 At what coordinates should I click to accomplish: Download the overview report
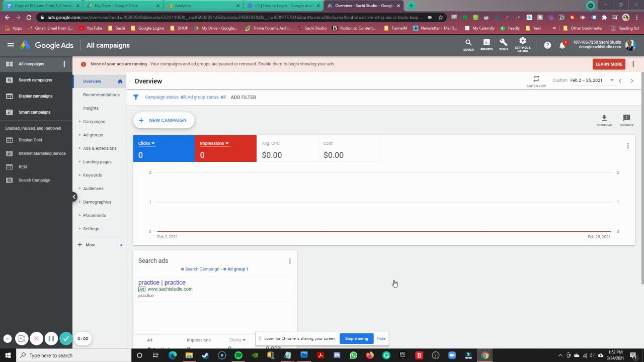[x=604, y=120]
